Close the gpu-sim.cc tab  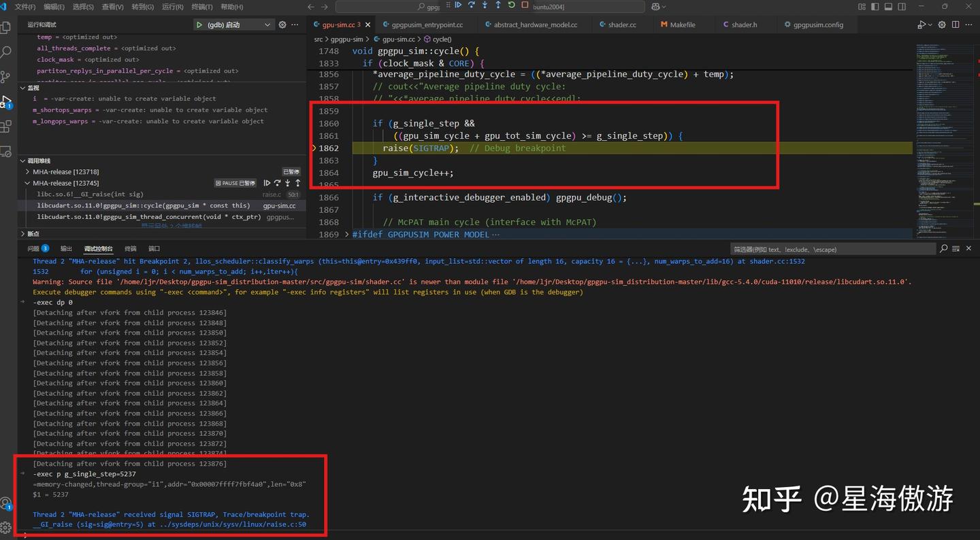click(x=368, y=24)
